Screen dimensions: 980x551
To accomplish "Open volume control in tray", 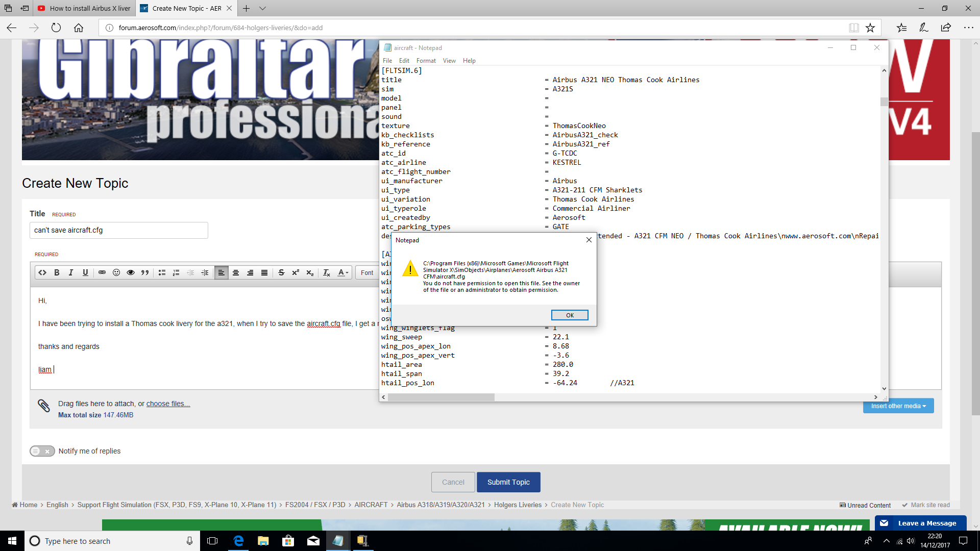I will pos(911,541).
